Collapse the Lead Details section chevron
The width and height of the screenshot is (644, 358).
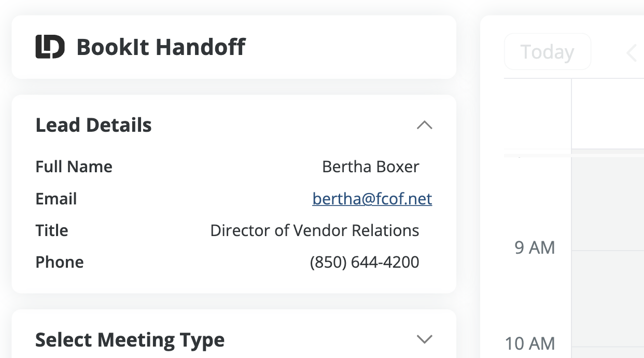(424, 125)
